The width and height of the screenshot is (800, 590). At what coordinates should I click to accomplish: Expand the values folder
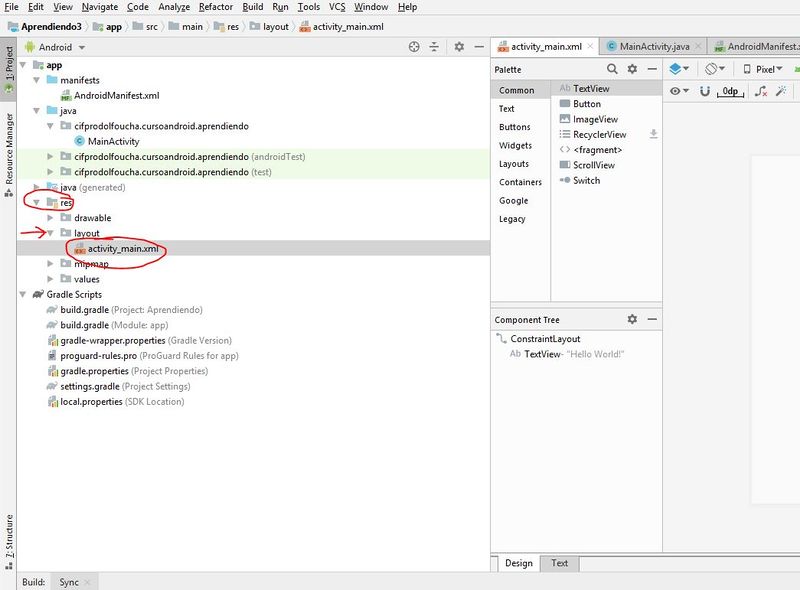pos(50,279)
